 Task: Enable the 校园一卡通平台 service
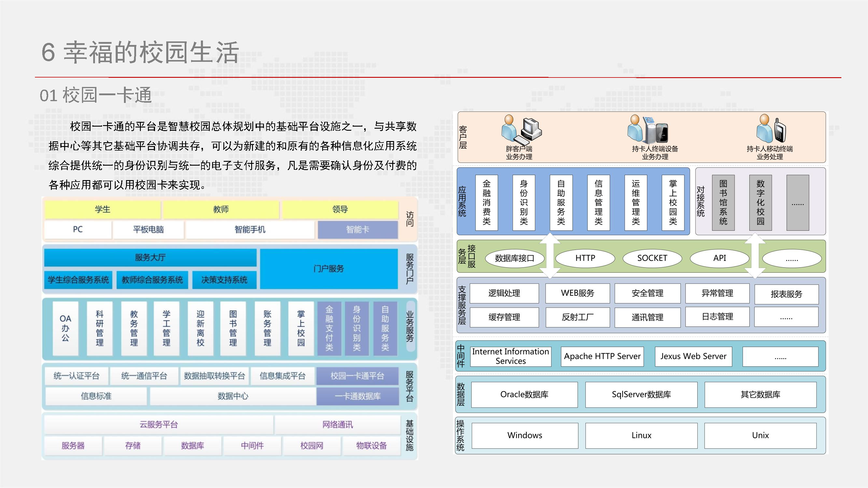click(x=358, y=376)
